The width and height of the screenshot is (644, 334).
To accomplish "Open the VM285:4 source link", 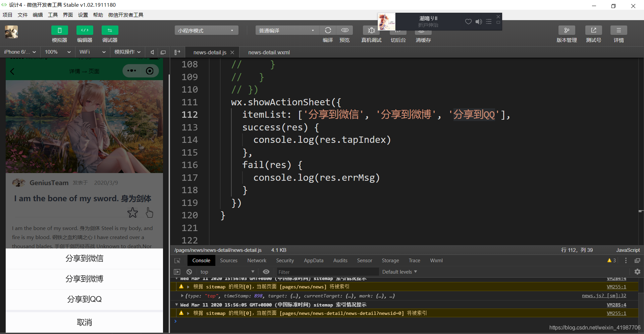I will tap(616, 305).
